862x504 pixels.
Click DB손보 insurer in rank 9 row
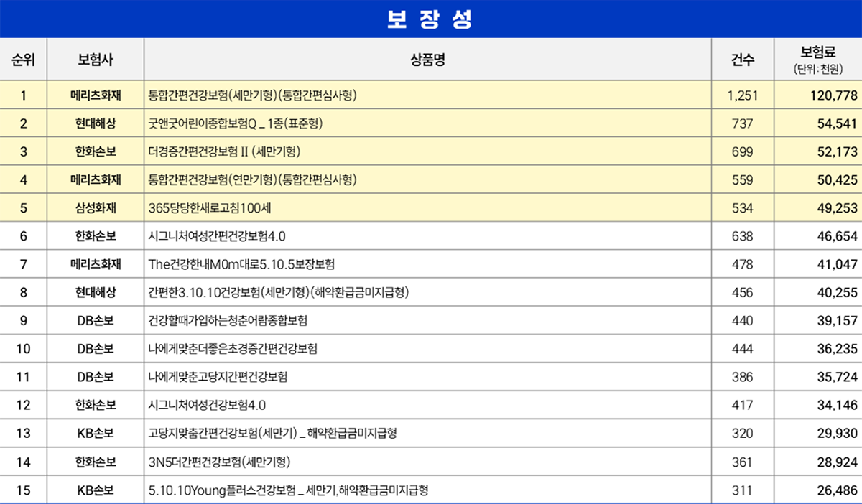(x=96, y=320)
